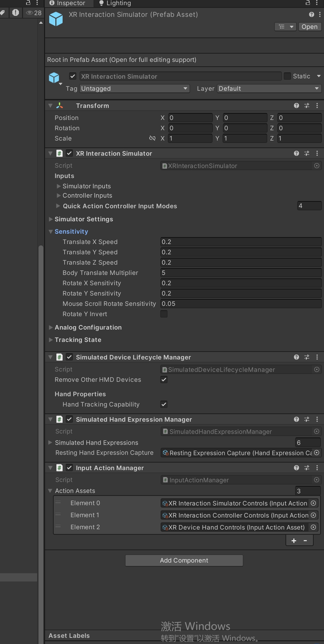
Task: Open Transform component help reference
Action: pos(296,106)
